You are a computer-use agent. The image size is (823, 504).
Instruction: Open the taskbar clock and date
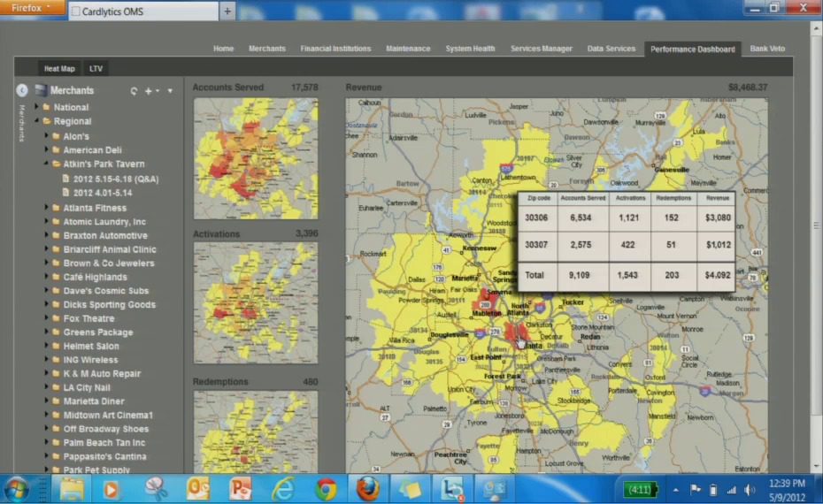(786, 490)
